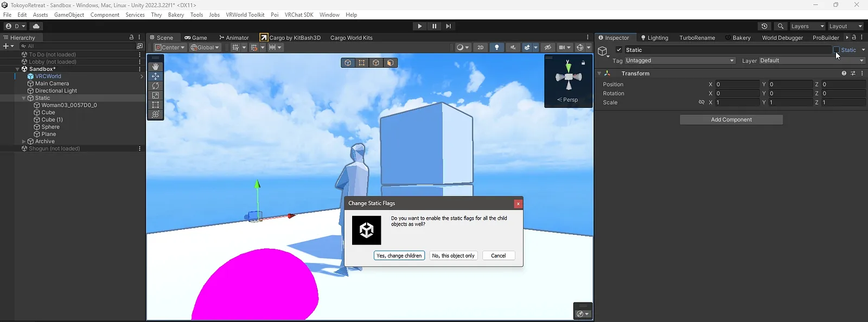Toggle Scale proportions constraint link icon
868x322 pixels.
click(x=701, y=102)
